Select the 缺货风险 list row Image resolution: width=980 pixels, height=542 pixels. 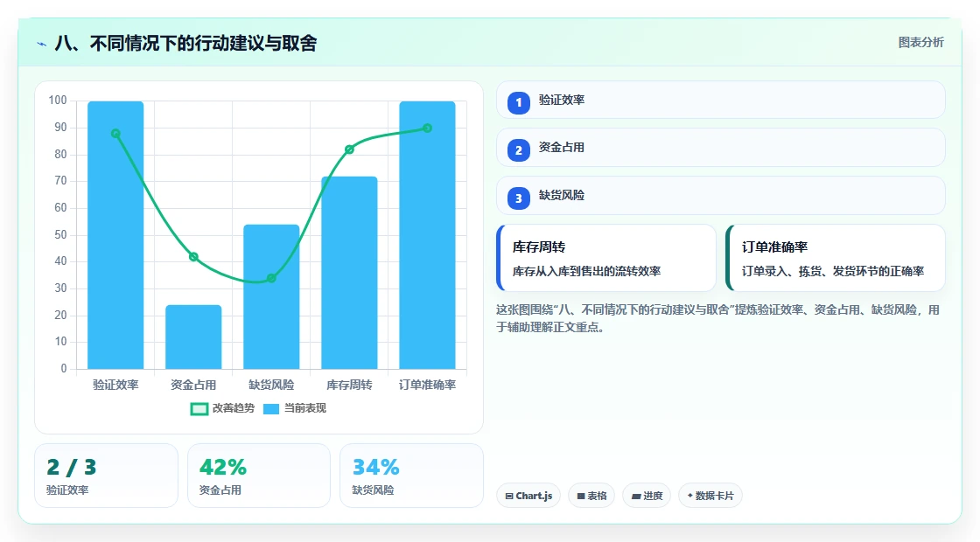click(x=721, y=196)
